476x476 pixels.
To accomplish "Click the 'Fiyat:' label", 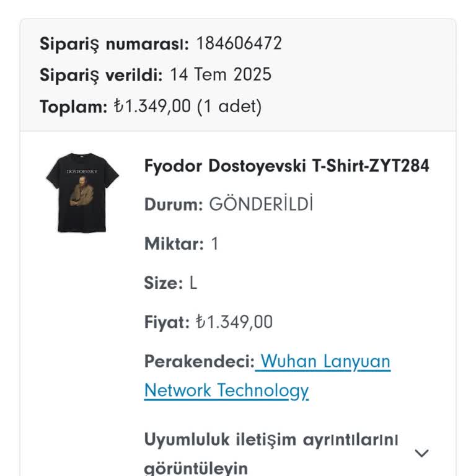I will point(167,322).
